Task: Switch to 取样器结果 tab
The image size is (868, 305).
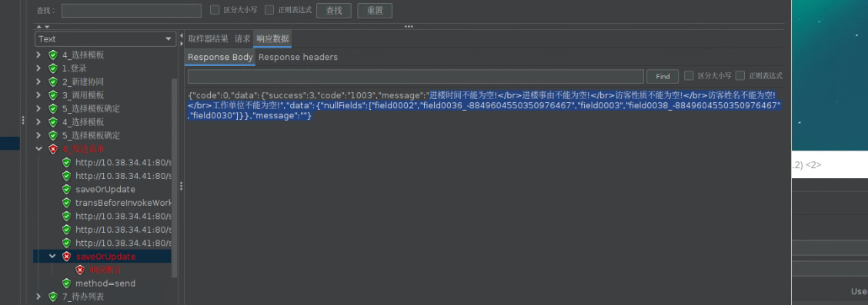Action: pyautogui.click(x=208, y=38)
